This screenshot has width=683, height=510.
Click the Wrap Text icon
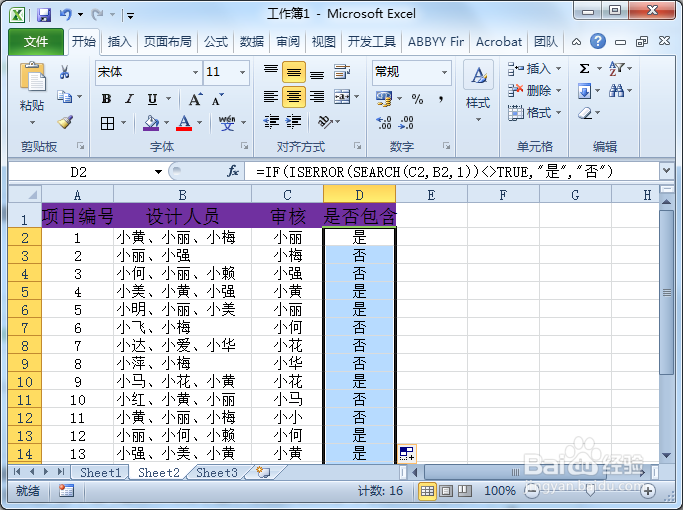click(342, 71)
